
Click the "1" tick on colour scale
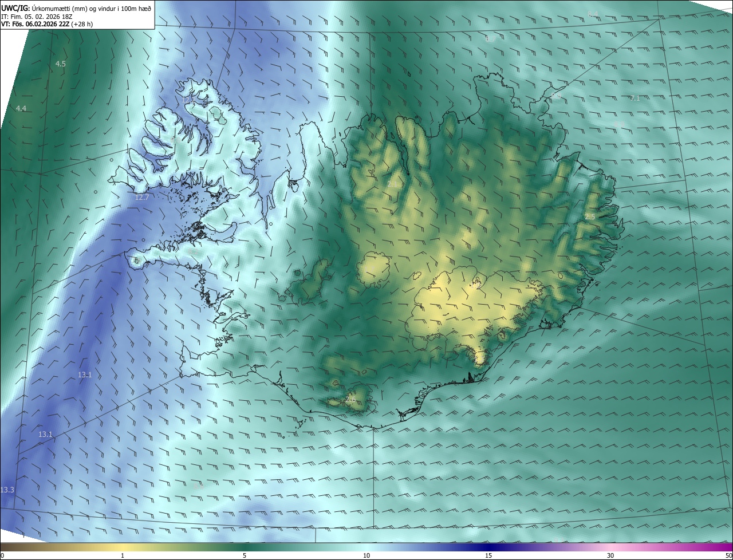[123, 555]
